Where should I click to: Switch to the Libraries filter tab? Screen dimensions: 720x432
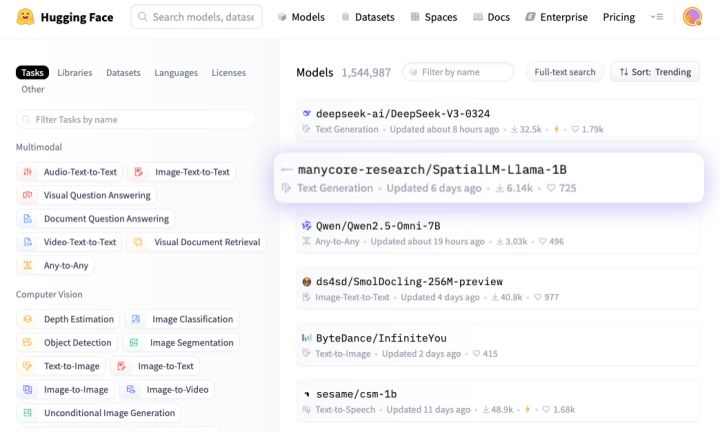[x=75, y=73]
